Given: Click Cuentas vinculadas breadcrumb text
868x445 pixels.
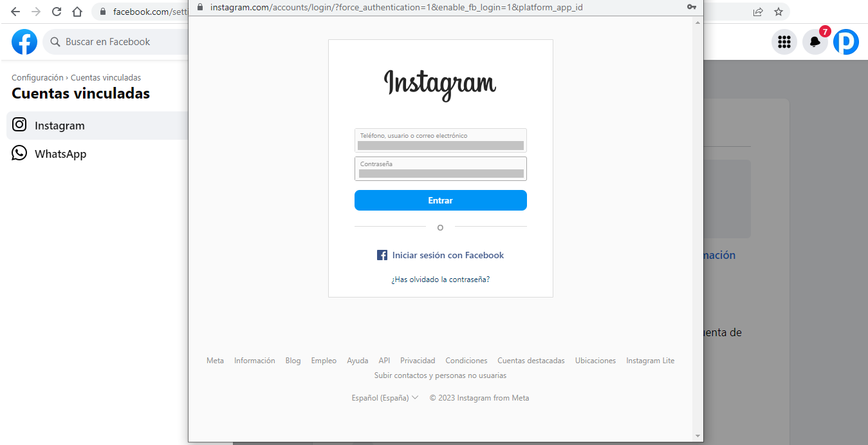Looking at the screenshot, I should 106,77.
